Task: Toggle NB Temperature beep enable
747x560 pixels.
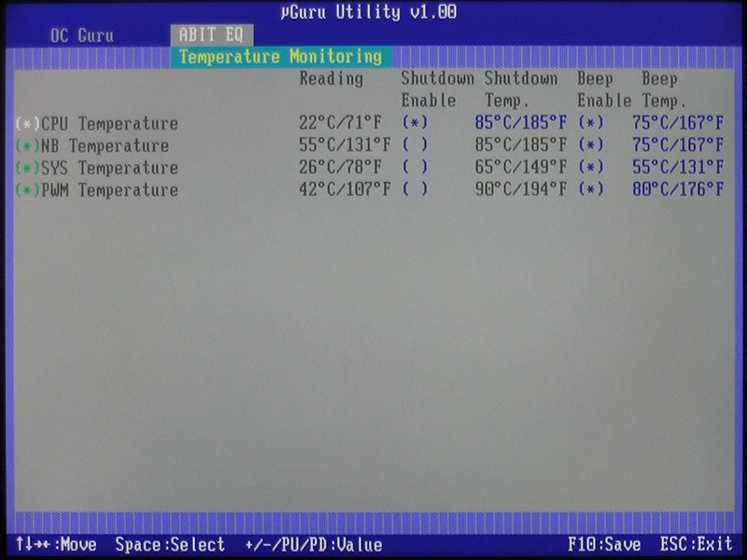Action: coord(591,145)
